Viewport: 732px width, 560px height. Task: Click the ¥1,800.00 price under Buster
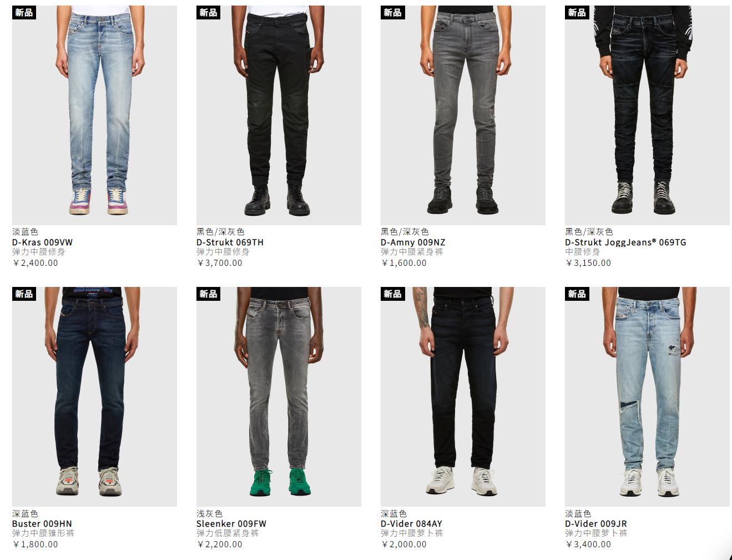click(36, 544)
